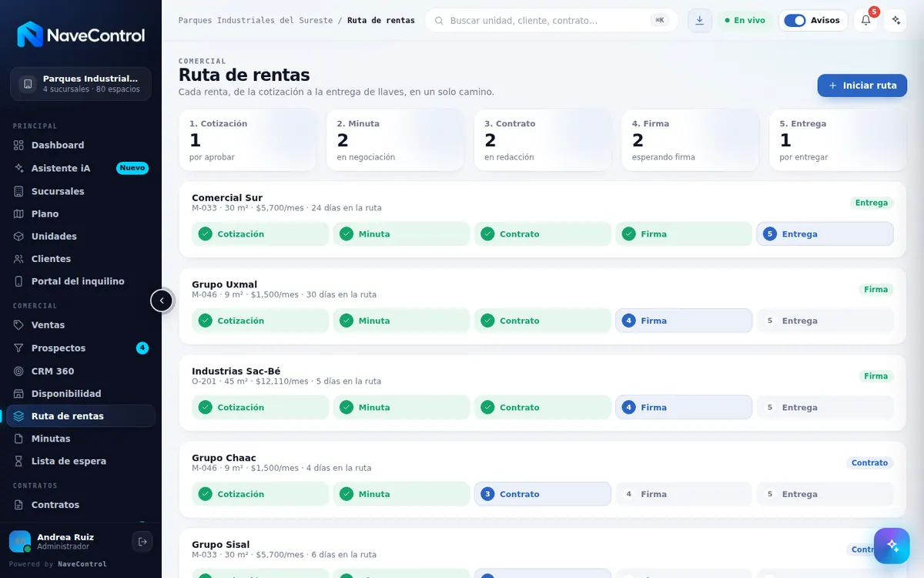Click the Industrias Sac-Bé route title
The width and height of the screenshot is (924, 578).
pyautogui.click(x=236, y=371)
